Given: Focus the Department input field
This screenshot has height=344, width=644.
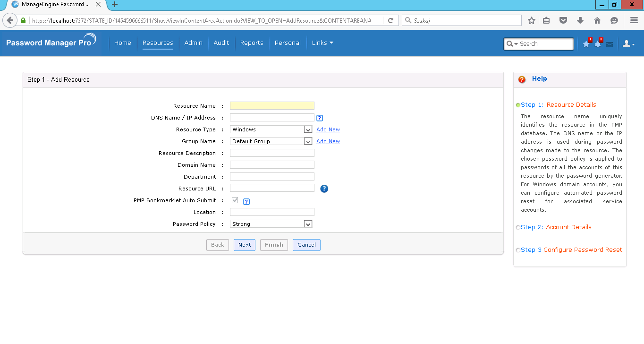Looking at the screenshot, I should [x=272, y=177].
